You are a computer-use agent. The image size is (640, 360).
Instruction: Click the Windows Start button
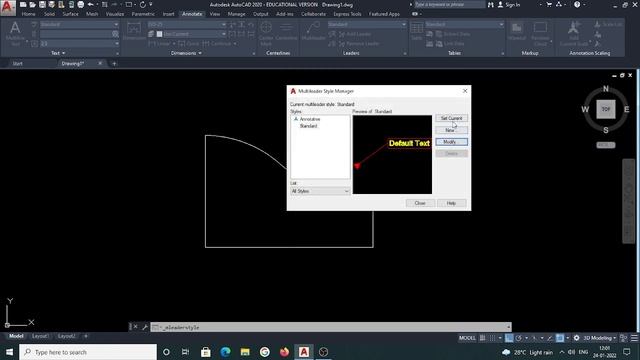click(x=9, y=352)
